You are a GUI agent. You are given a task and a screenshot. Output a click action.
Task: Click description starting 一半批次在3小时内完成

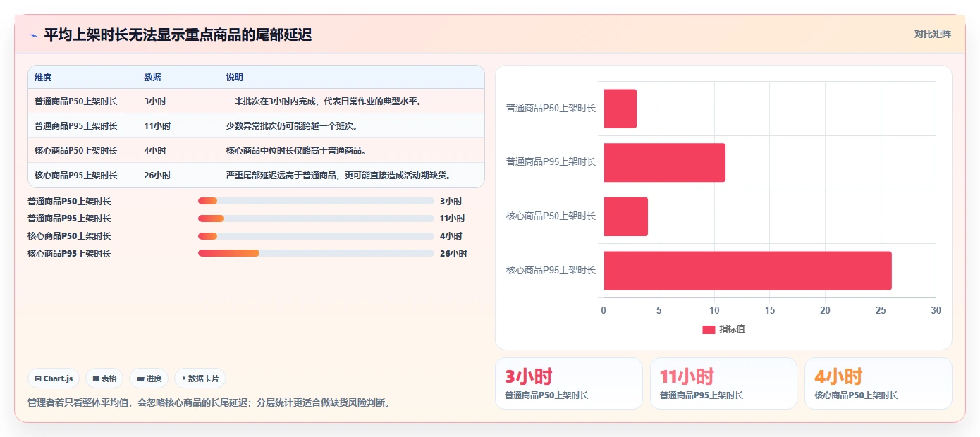pos(325,101)
